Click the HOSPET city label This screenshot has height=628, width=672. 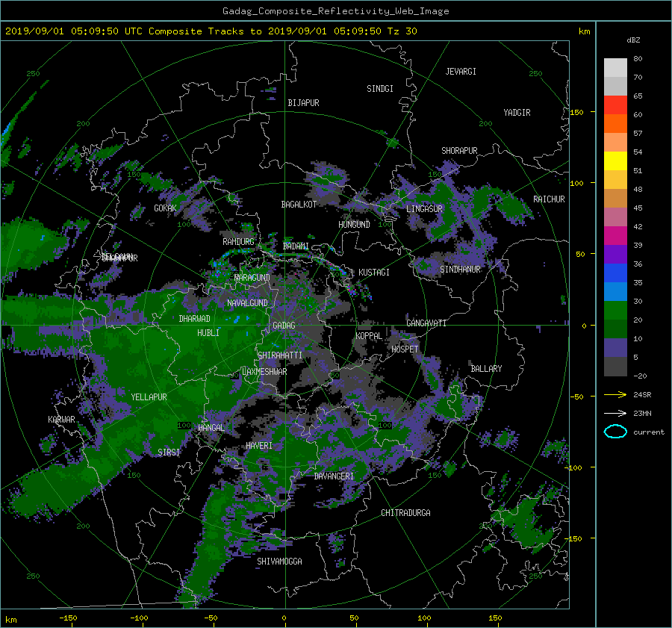click(405, 349)
